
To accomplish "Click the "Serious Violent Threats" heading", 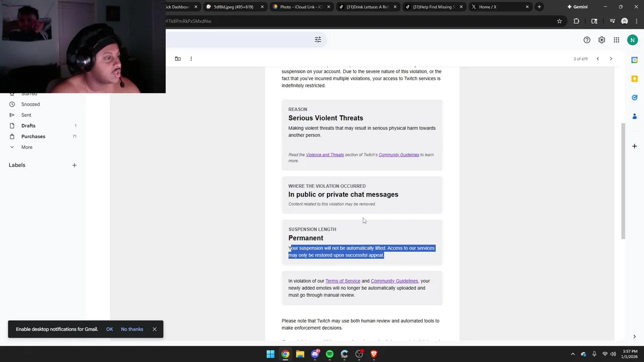I will pyautogui.click(x=326, y=118).
